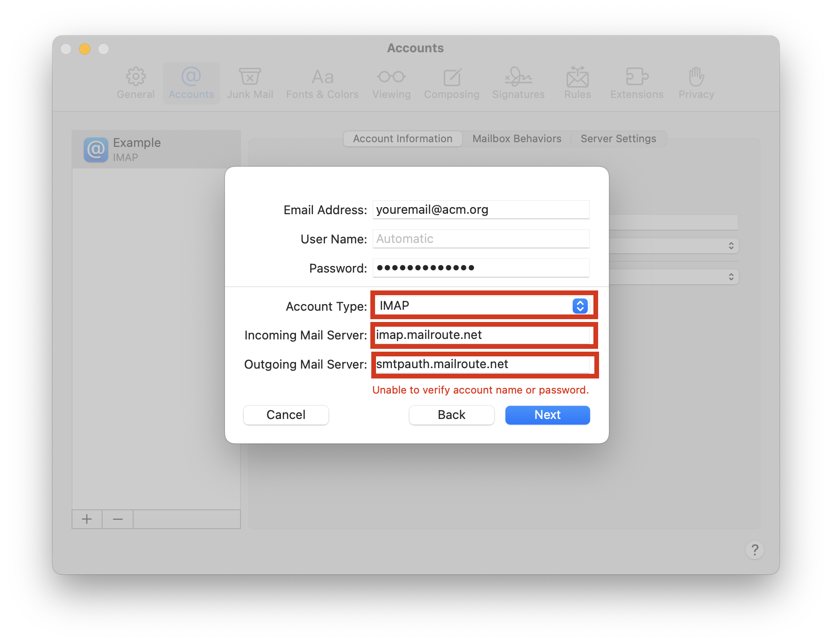
Task: Open the Privacy hand icon
Action: pyautogui.click(x=696, y=83)
